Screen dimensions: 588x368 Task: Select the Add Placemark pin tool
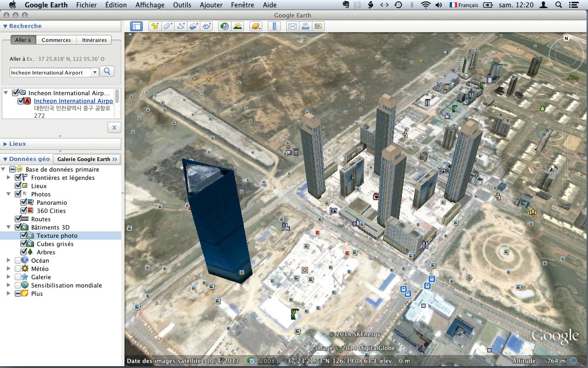pyautogui.click(x=155, y=26)
